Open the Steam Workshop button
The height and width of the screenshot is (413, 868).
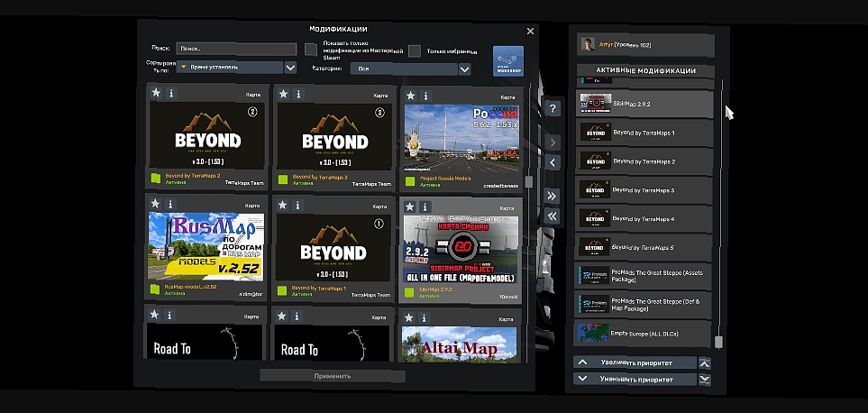tap(508, 61)
